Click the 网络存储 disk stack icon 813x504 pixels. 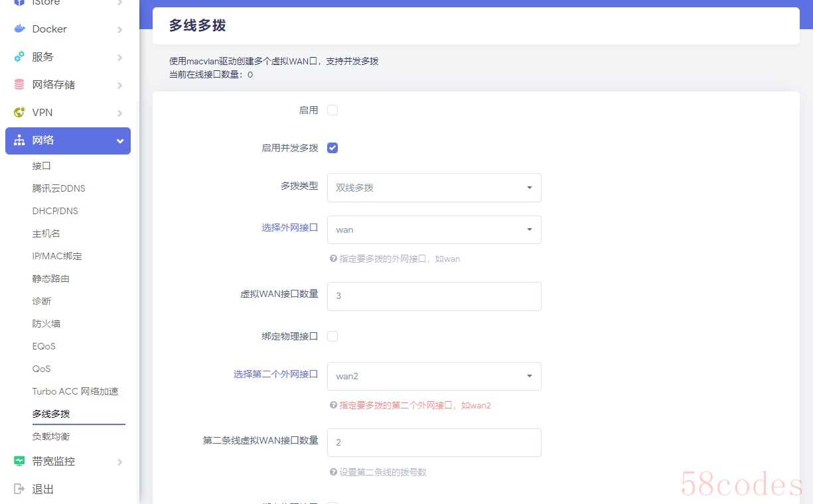(x=19, y=85)
